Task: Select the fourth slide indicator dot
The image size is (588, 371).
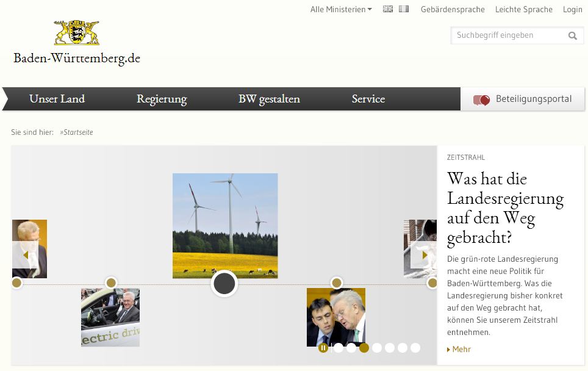Action: click(377, 348)
